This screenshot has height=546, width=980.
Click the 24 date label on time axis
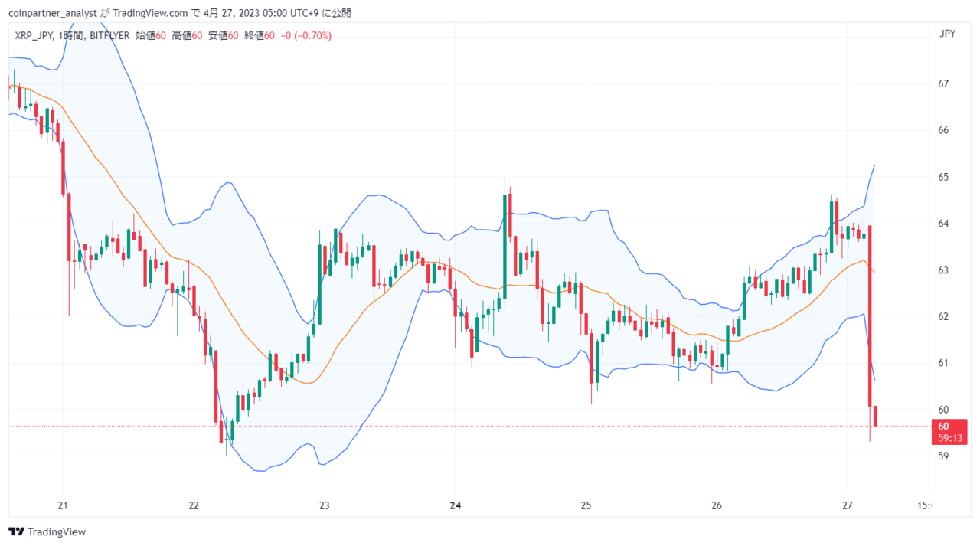(x=456, y=505)
